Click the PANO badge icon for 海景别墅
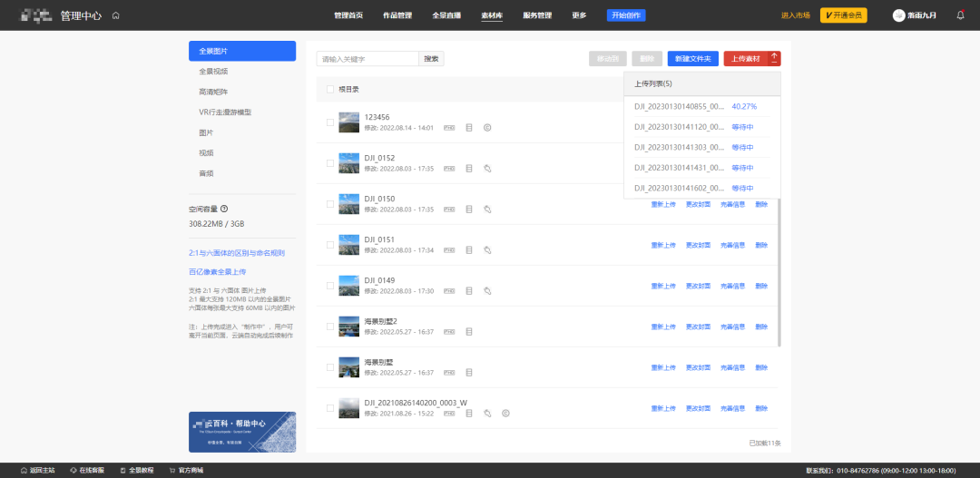Viewport: 980px width, 478px height. tap(449, 373)
